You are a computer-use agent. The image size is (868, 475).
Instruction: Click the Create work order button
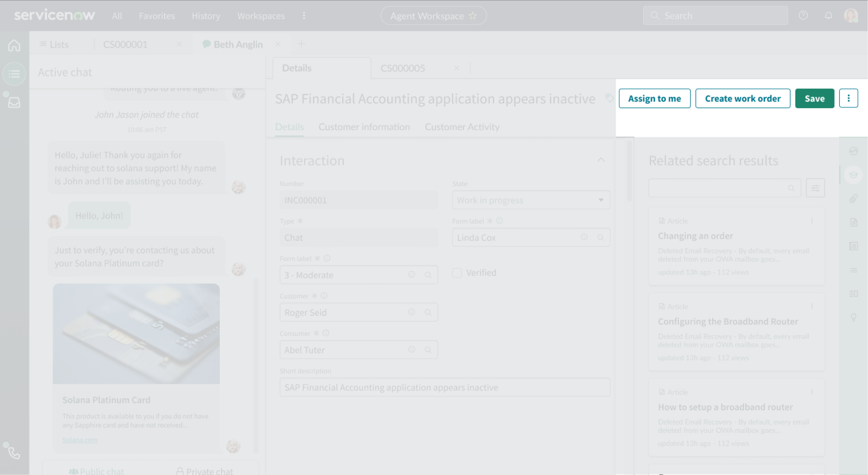tap(742, 98)
